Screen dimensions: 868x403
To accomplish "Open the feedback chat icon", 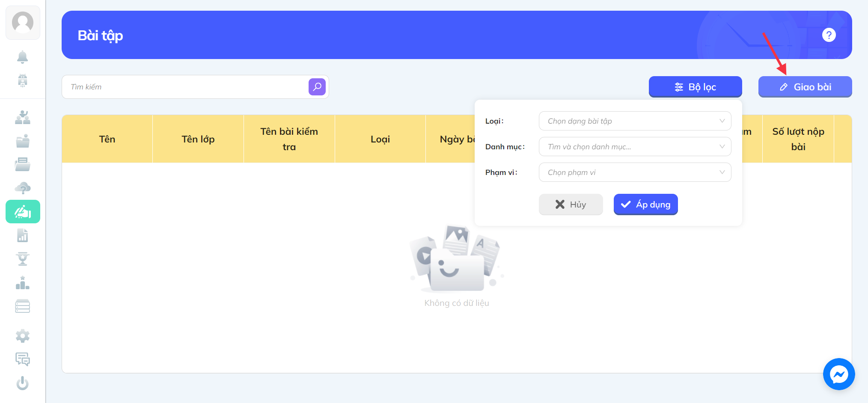I will tap(23, 359).
